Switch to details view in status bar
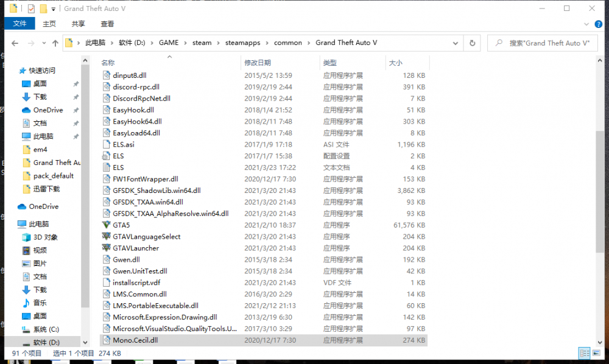609x364 pixels. click(x=583, y=353)
